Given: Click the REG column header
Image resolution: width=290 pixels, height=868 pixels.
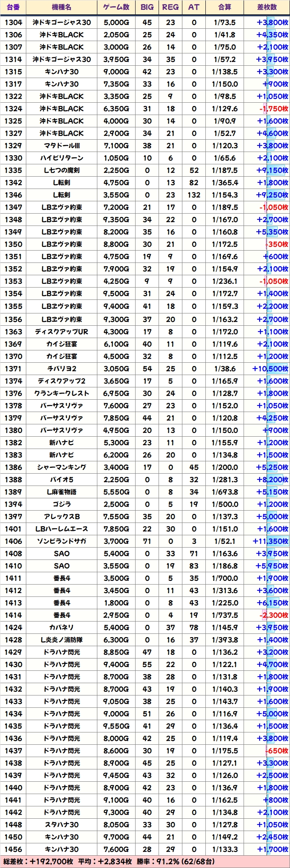Looking at the screenshot, I should click(170, 7).
